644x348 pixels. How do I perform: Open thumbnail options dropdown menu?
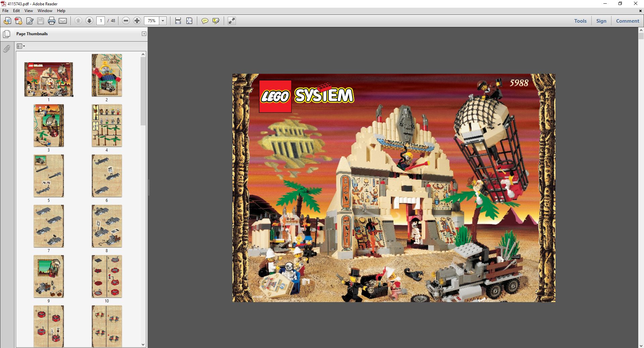click(x=21, y=46)
